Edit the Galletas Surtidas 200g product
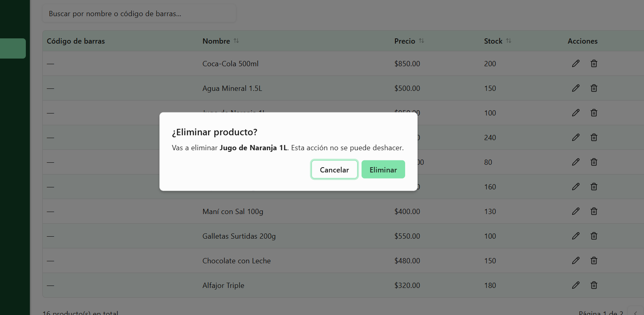 tap(576, 236)
